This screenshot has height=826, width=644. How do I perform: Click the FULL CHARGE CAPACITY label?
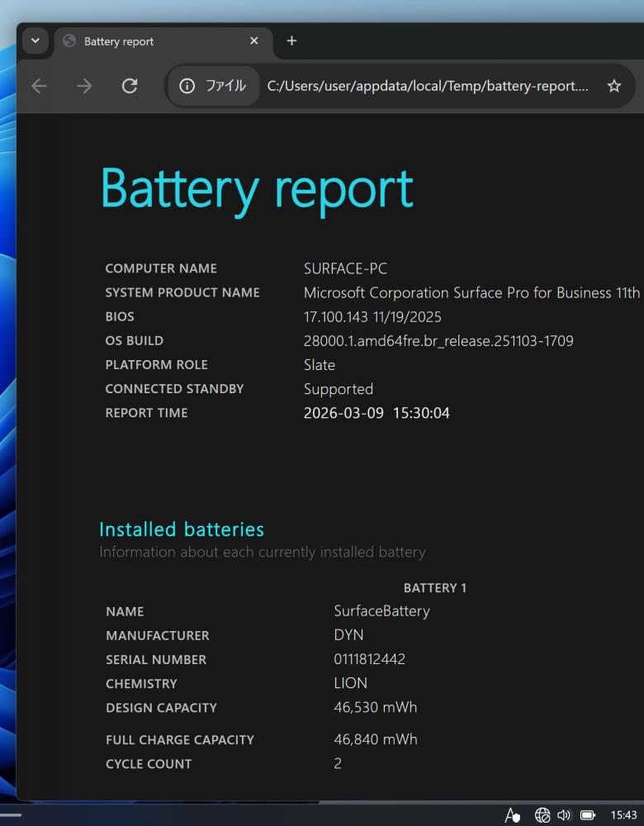179,739
